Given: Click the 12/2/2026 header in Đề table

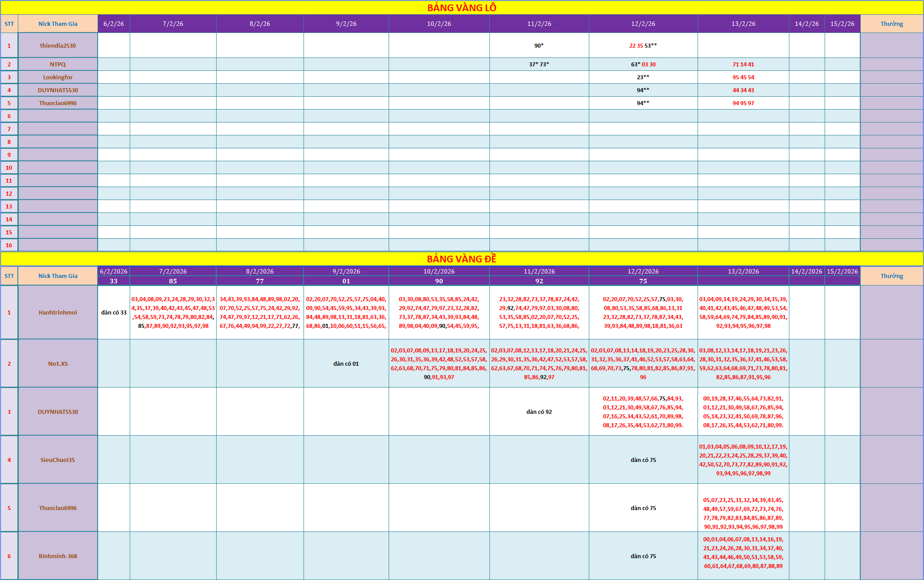Looking at the screenshot, I should [643, 271].
